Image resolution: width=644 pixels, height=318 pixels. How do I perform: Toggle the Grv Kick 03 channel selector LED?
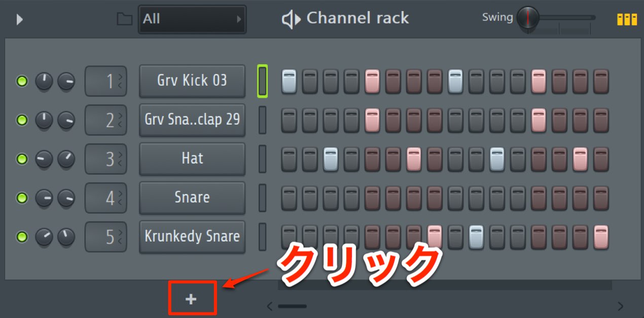click(x=262, y=81)
